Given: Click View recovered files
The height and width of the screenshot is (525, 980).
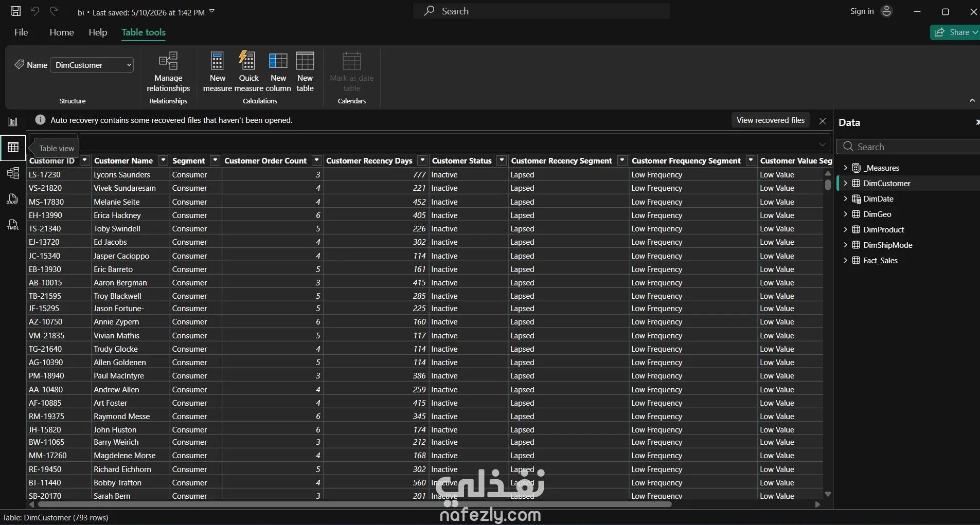Looking at the screenshot, I should [x=770, y=120].
